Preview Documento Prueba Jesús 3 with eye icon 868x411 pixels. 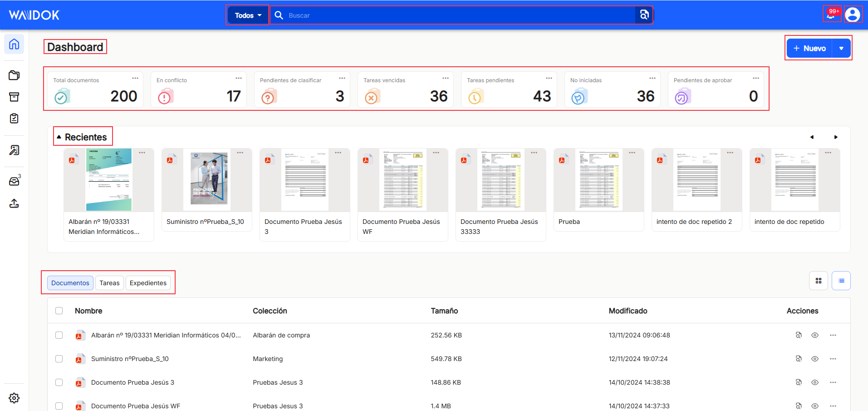click(x=815, y=382)
